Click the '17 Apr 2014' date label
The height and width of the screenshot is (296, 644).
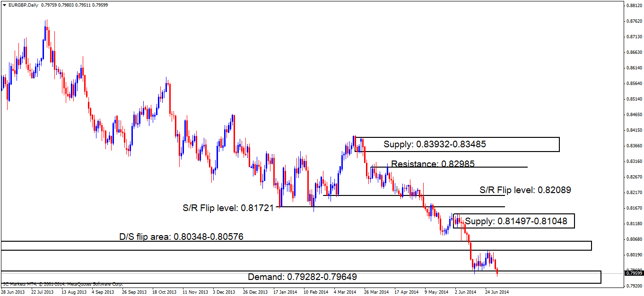[406, 292]
